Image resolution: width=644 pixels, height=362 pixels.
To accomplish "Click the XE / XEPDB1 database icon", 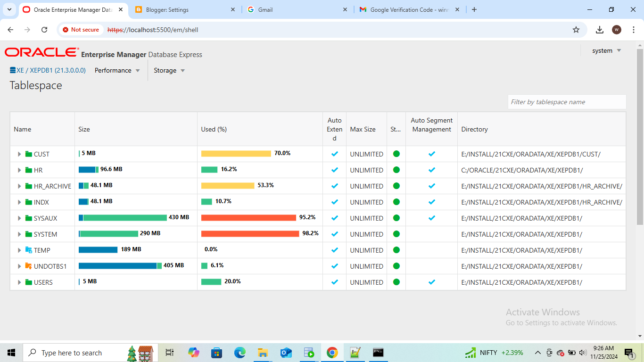I will coord(13,70).
